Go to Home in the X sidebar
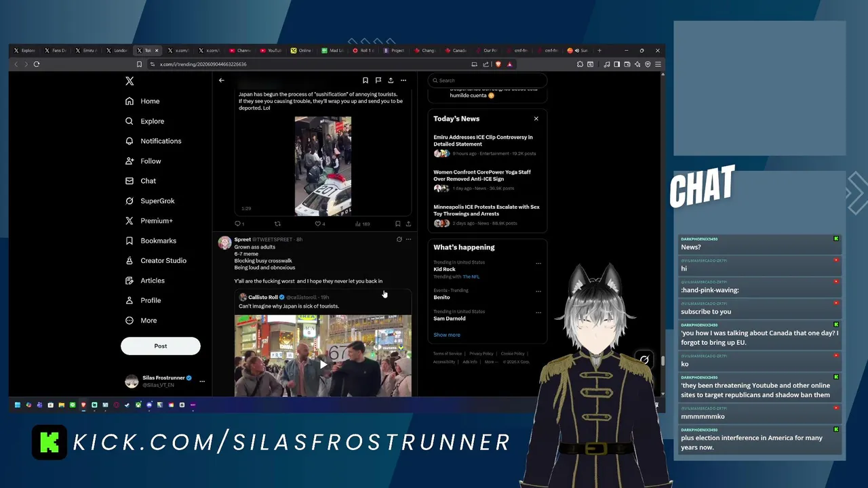Image resolution: width=868 pixels, height=488 pixels. (142, 101)
